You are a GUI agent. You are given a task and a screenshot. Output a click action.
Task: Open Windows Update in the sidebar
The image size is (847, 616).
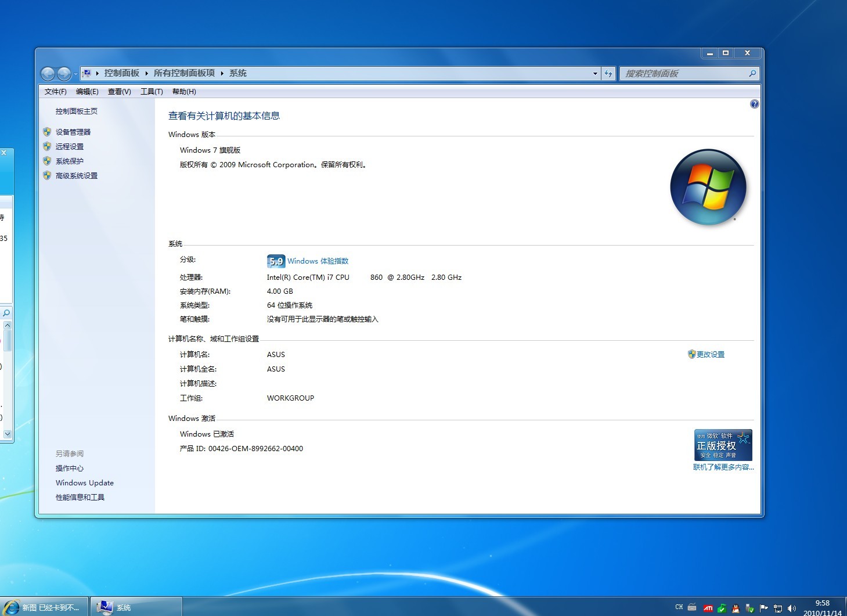[85, 483]
